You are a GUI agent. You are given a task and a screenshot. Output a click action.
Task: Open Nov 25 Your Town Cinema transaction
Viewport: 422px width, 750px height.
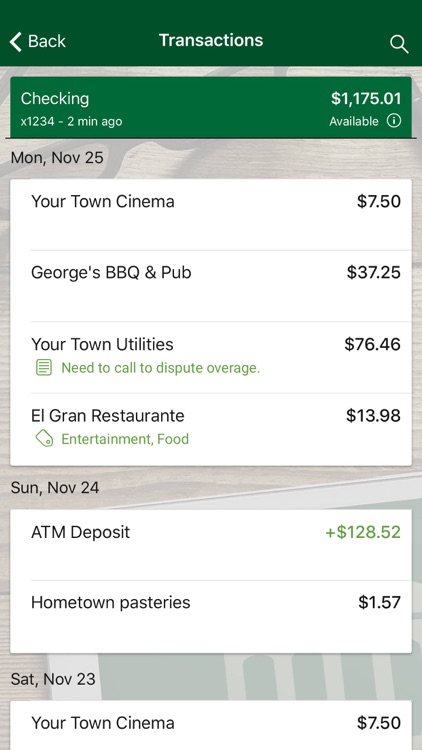(x=211, y=214)
